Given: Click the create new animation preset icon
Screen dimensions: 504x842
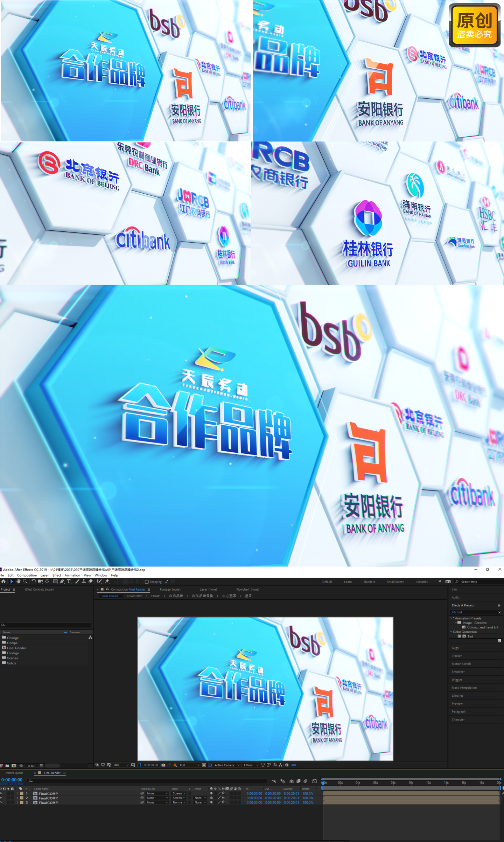Looking at the screenshot, I should 499,641.
